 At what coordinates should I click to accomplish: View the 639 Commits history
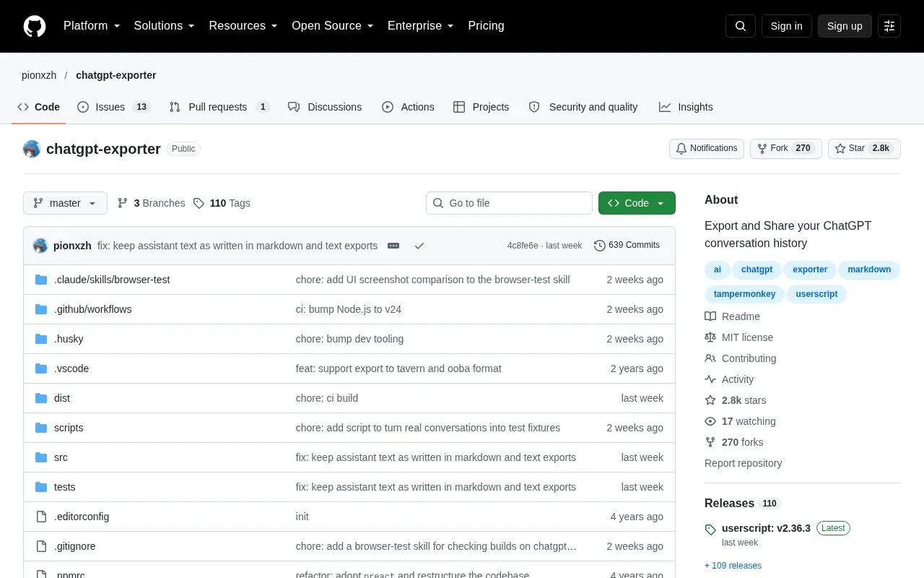tap(627, 246)
